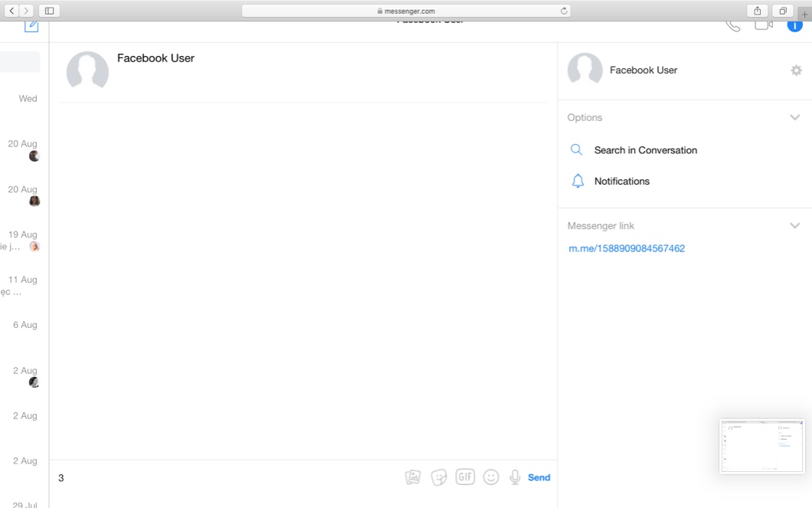Image resolution: width=812 pixels, height=508 pixels.
Task: Compose a new message with pencil icon
Action: (31, 27)
